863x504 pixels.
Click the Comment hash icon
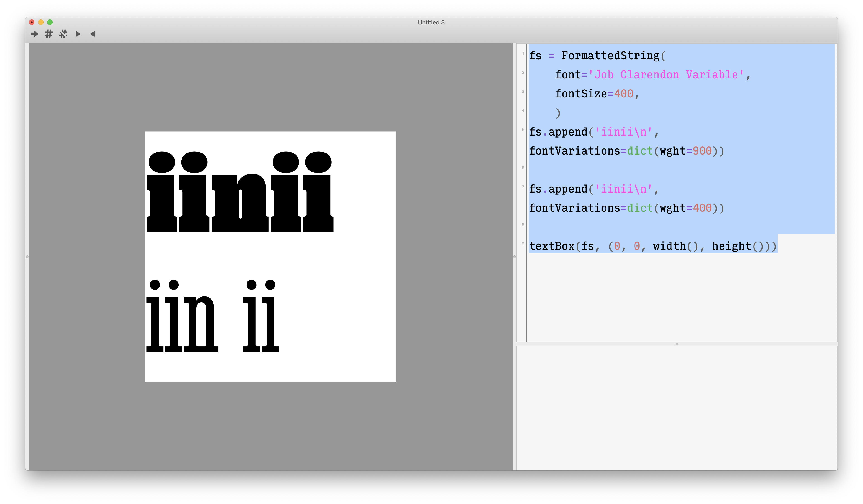tap(49, 34)
